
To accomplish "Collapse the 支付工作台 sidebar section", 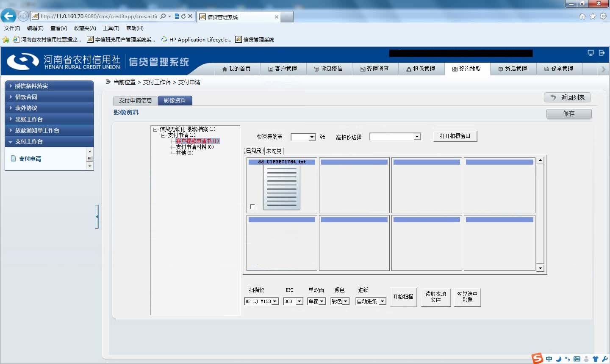I will [49, 141].
